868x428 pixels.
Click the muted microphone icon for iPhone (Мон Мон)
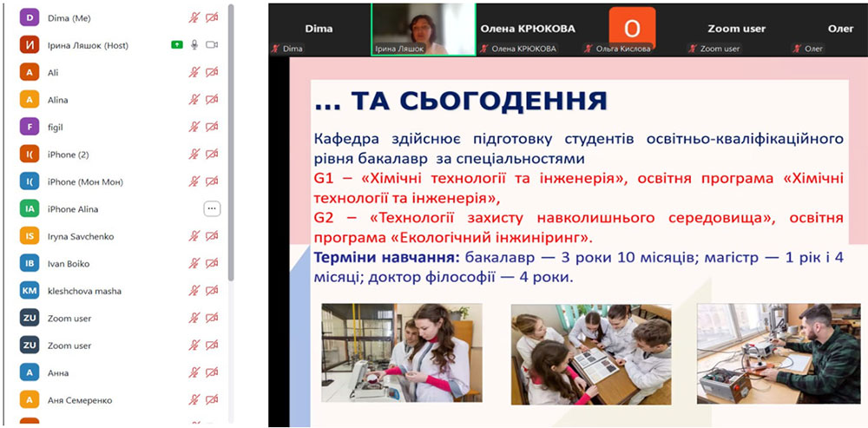(x=194, y=181)
